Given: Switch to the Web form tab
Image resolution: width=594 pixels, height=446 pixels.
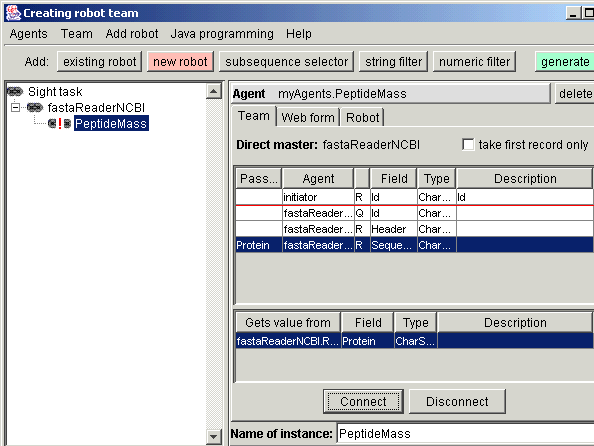Looking at the screenshot, I should (308, 117).
